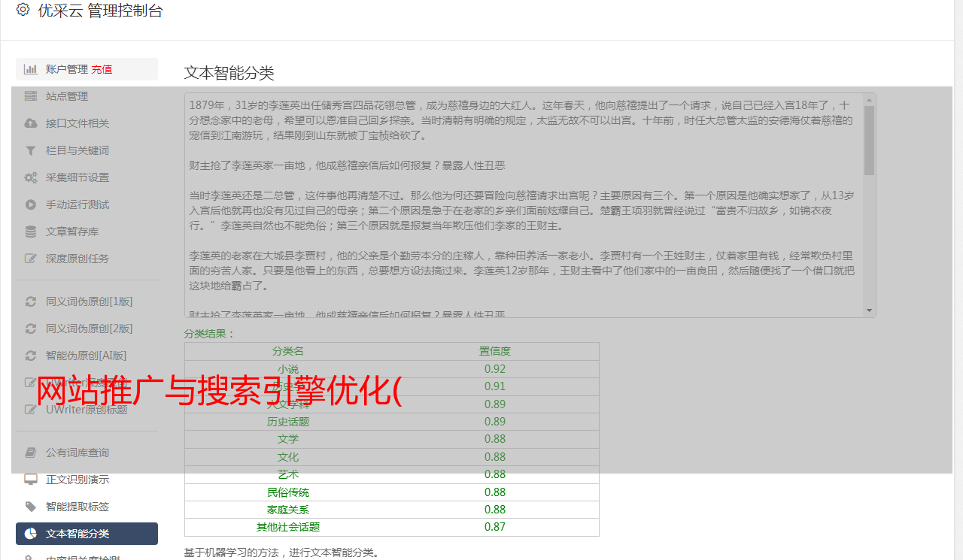This screenshot has height=560, width=963.
Task: Click the cloud icon for 接口文件相关
Action: tap(31, 123)
